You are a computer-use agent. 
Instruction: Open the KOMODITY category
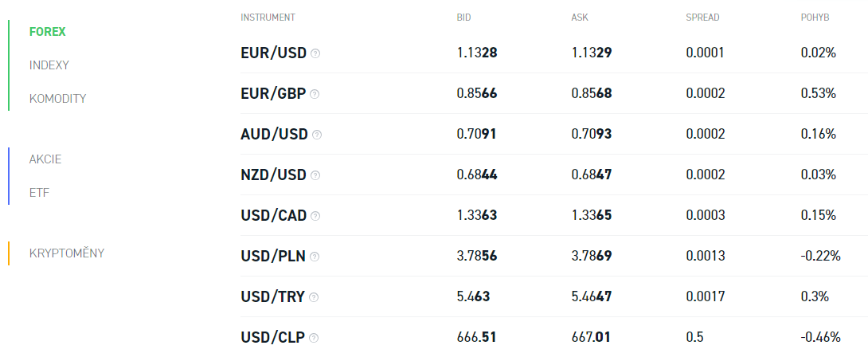pyautogui.click(x=57, y=99)
